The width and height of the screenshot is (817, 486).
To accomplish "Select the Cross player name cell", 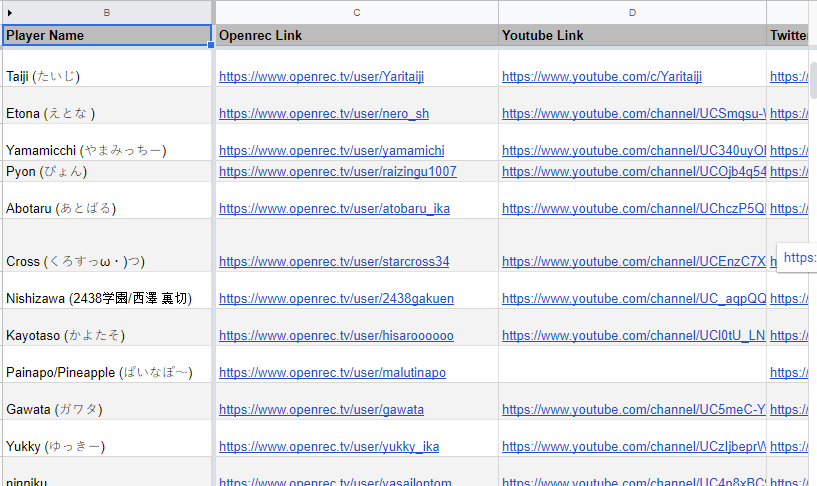I will point(107,245).
